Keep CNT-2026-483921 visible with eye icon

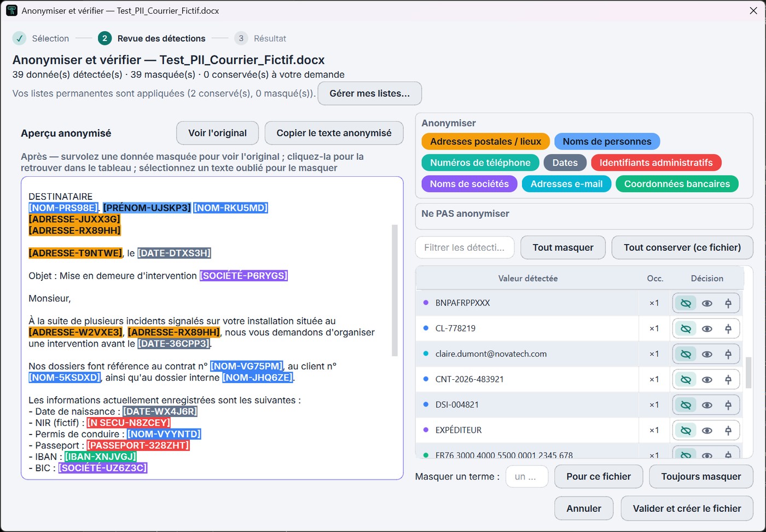[x=707, y=379]
